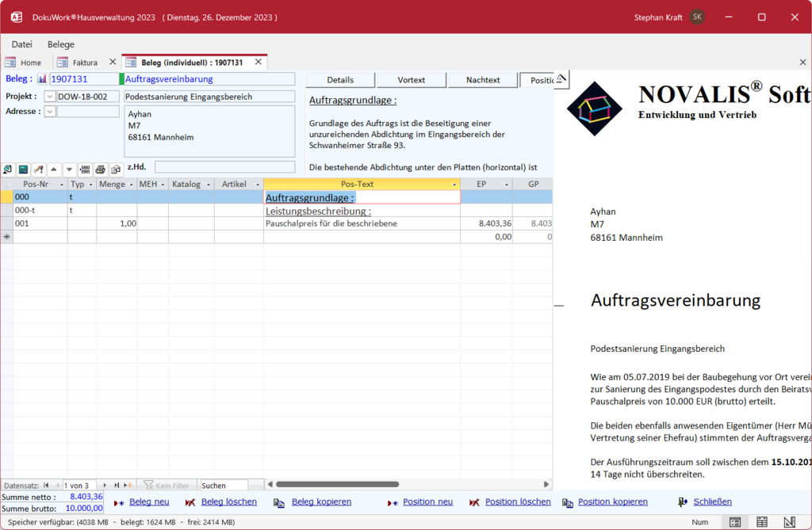This screenshot has height=530, width=812.
Task: Click the Position löschen link
Action: (518, 502)
